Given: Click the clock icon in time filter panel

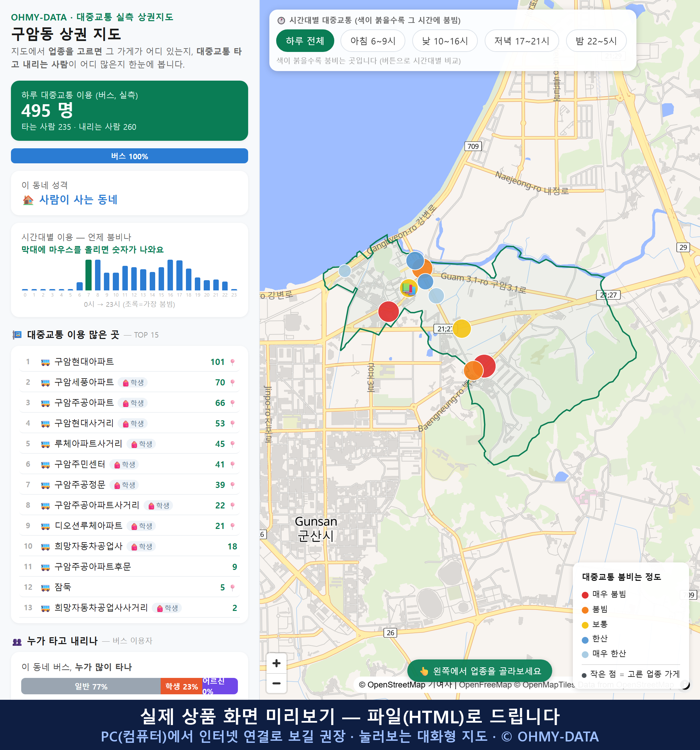Looking at the screenshot, I should pos(281,21).
